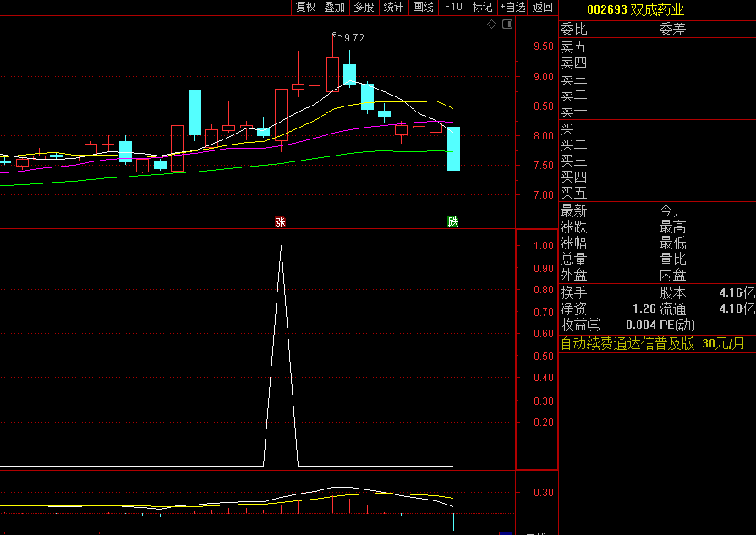Click the 9.50 price axis label
Image resolution: width=756 pixels, height=535 pixels.
click(x=544, y=46)
